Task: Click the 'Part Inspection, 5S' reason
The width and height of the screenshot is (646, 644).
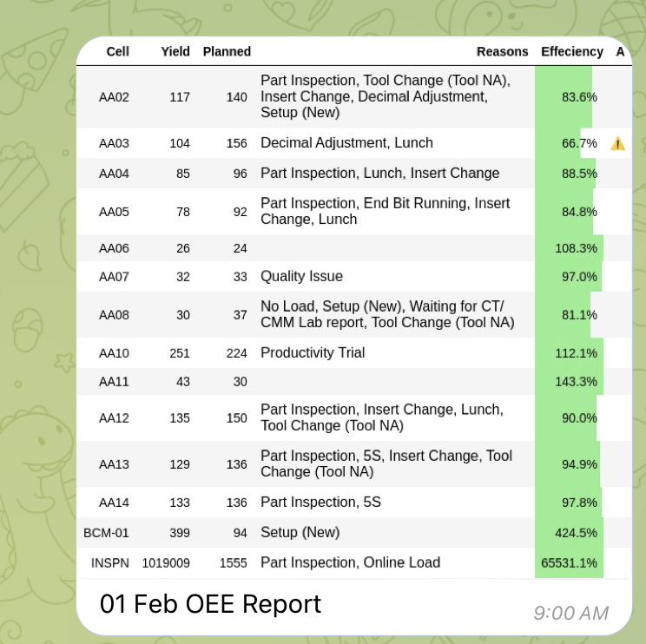Action: 321,503
